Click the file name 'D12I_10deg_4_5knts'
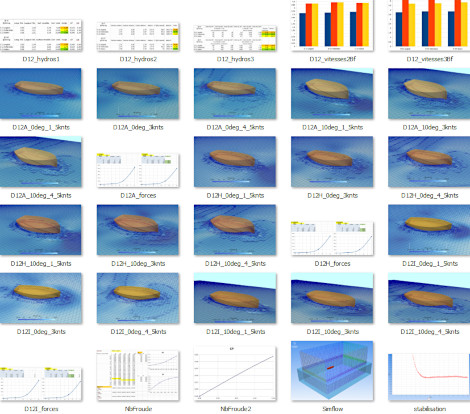This screenshot has width=470, height=414. click(x=429, y=332)
